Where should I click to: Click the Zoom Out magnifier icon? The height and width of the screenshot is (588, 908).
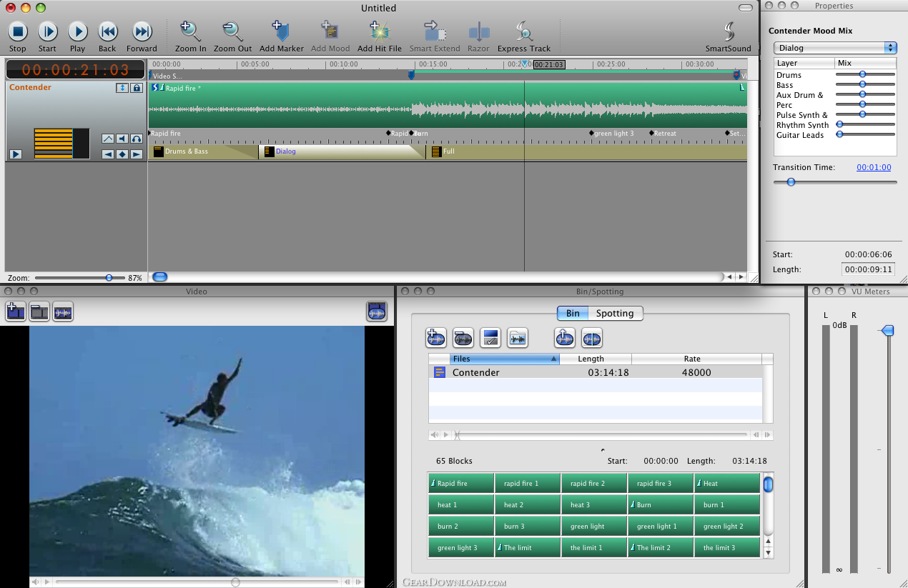click(232, 31)
